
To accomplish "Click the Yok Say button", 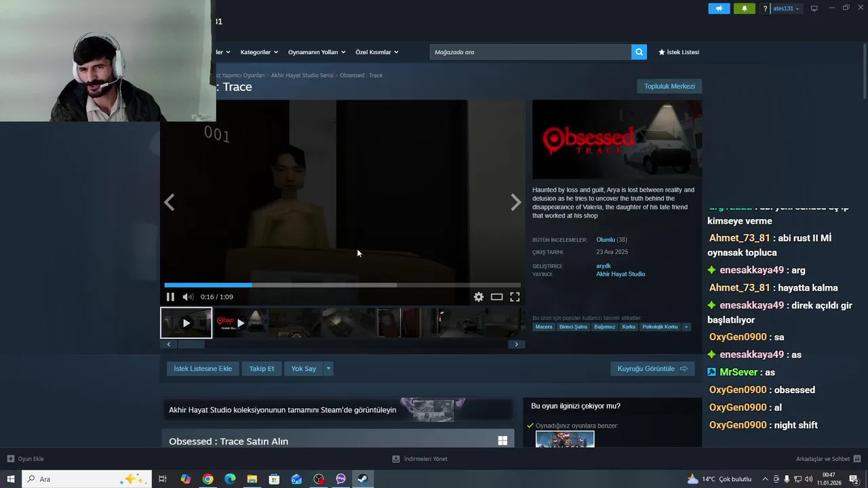I will [304, 369].
